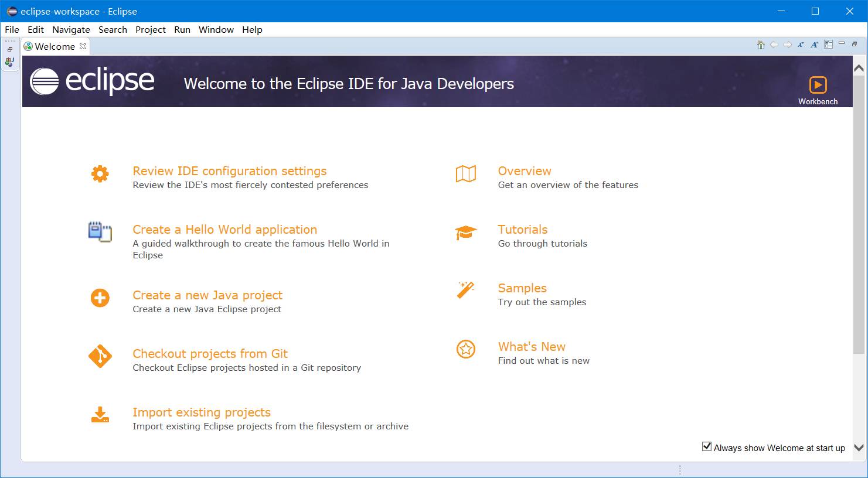Screen dimensions: 868x478
Task: Click the vertical scrollbar thumb
Action: coord(859,214)
